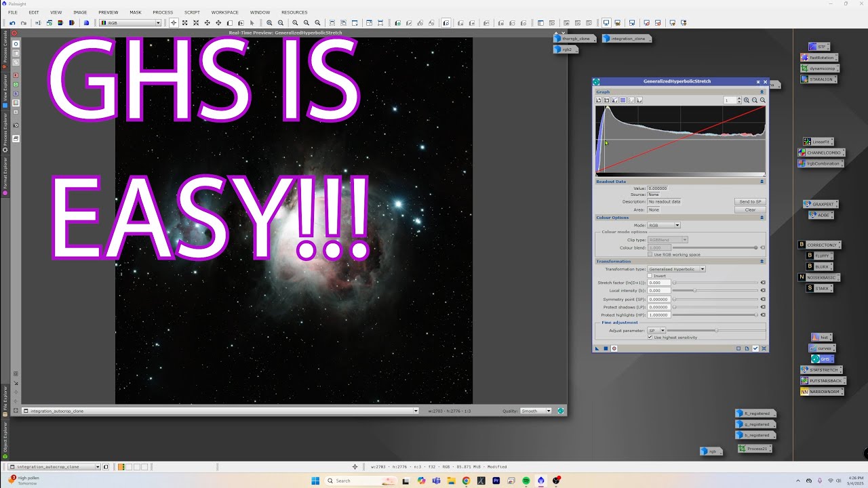Open the FastRotation process icon

(x=818, y=58)
